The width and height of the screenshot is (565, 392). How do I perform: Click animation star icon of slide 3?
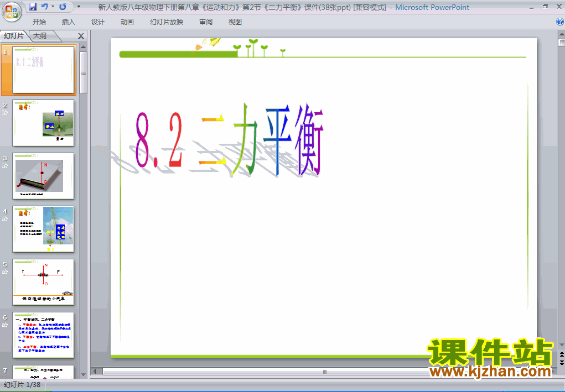point(5,165)
